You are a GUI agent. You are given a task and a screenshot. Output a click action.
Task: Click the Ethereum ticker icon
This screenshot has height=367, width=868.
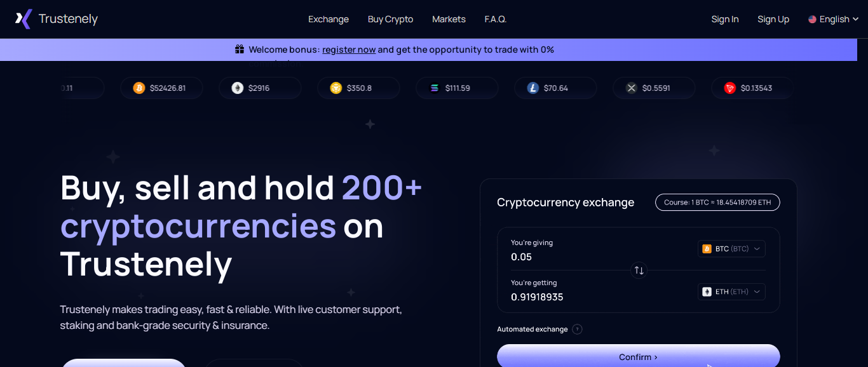click(x=238, y=88)
